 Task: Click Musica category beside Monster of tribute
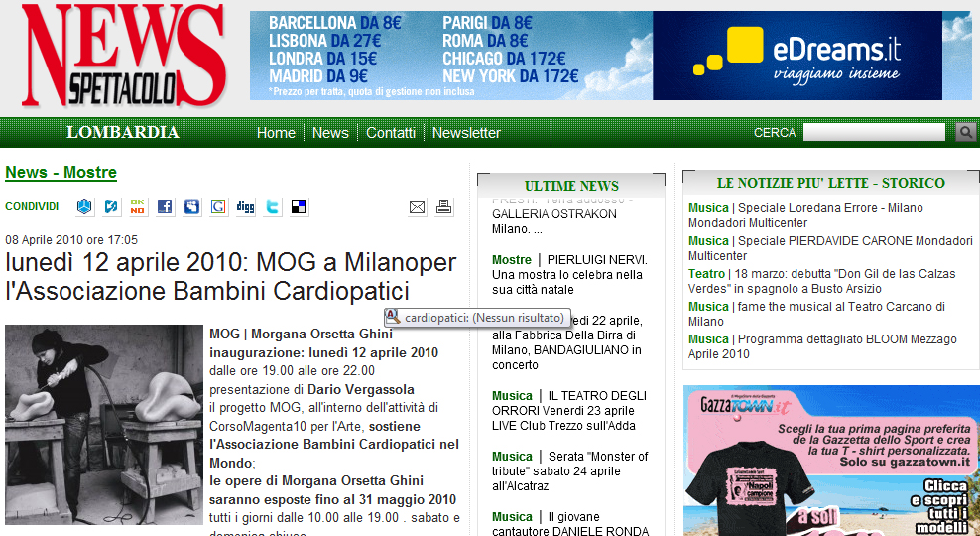[512, 456]
